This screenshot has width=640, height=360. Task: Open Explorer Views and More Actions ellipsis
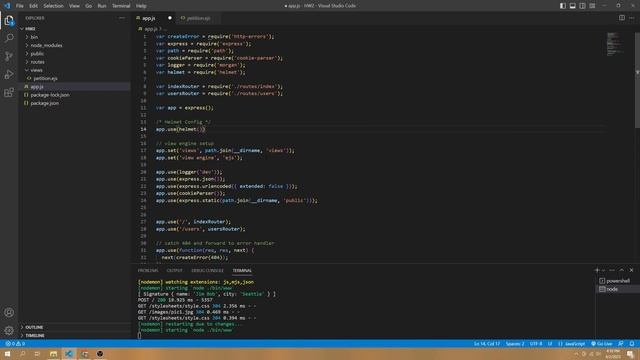[122, 18]
